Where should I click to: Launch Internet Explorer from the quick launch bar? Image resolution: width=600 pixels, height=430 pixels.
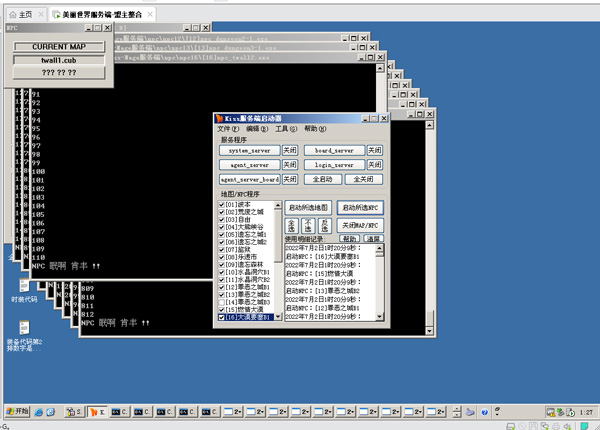(39, 412)
